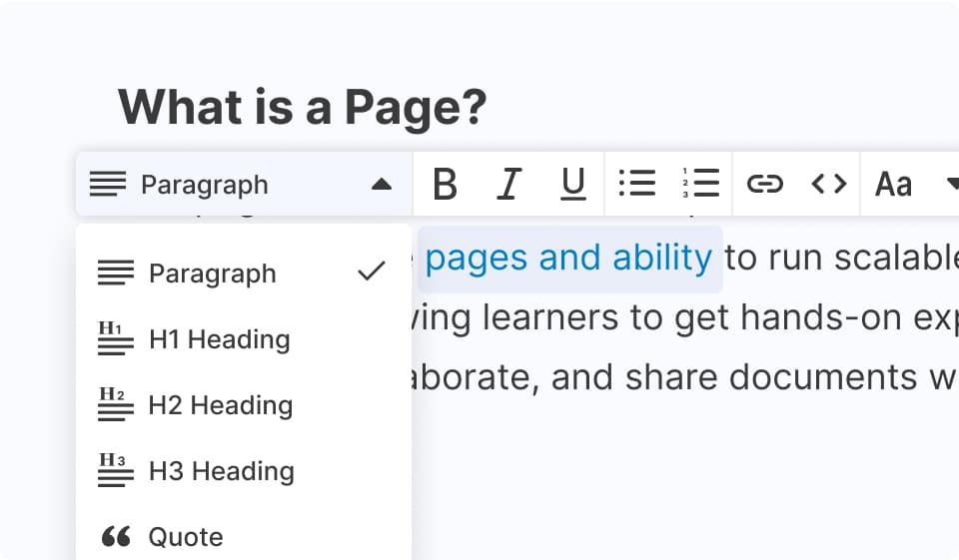959x560 pixels.
Task: Select Quote block style
Action: coord(185,537)
